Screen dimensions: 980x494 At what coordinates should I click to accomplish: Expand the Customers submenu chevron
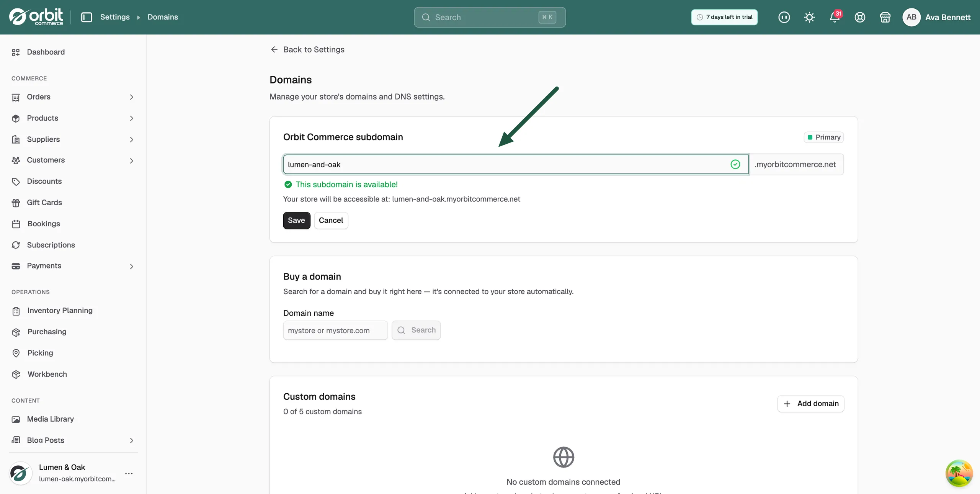[131, 160]
